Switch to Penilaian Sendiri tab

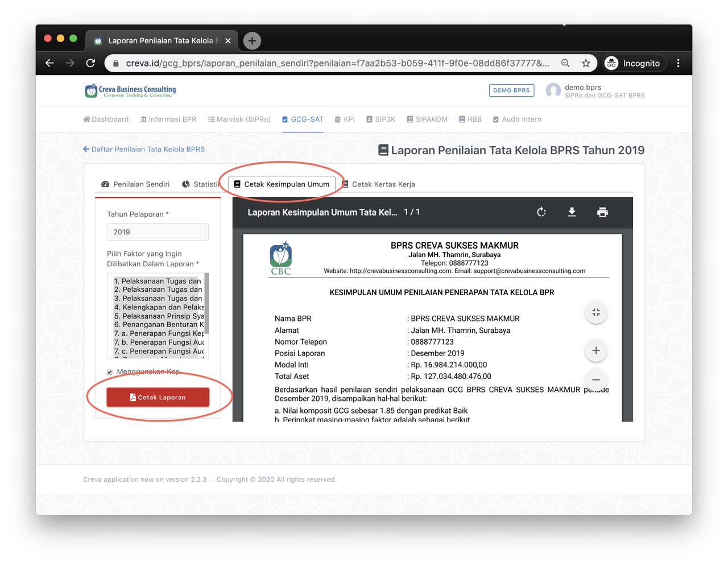[135, 184]
